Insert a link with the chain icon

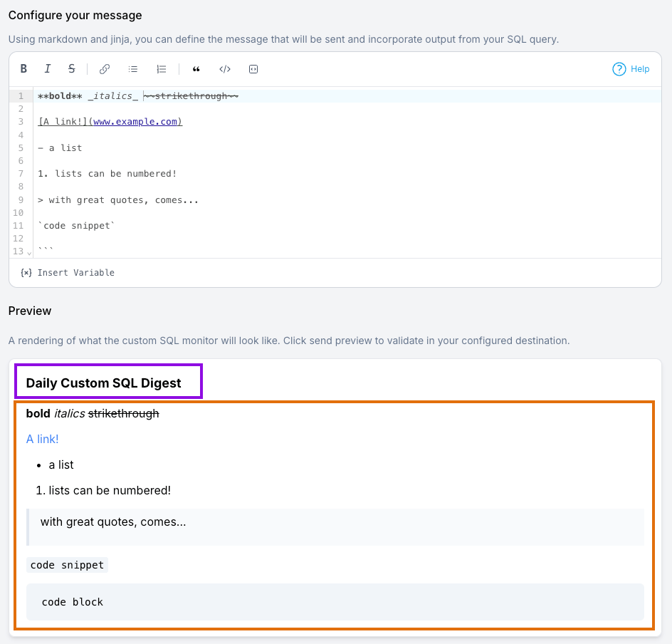coord(104,69)
